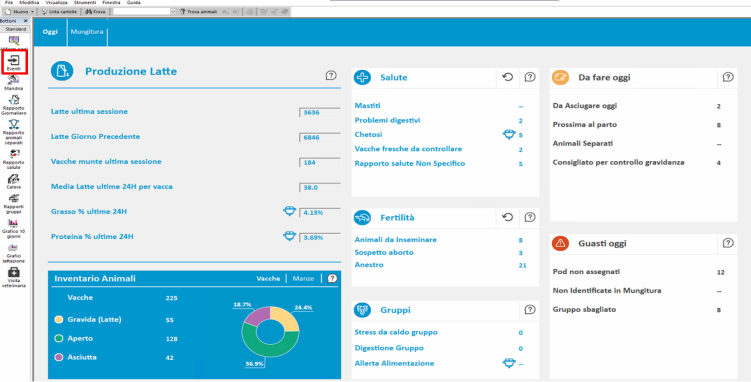
Task: Open the Mandria sidebar icon
Action: click(x=14, y=82)
